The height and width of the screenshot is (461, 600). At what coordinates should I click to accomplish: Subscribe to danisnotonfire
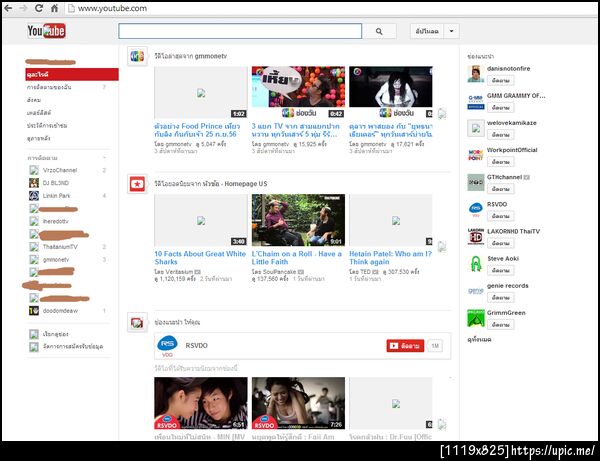pyautogui.click(x=501, y=81)
